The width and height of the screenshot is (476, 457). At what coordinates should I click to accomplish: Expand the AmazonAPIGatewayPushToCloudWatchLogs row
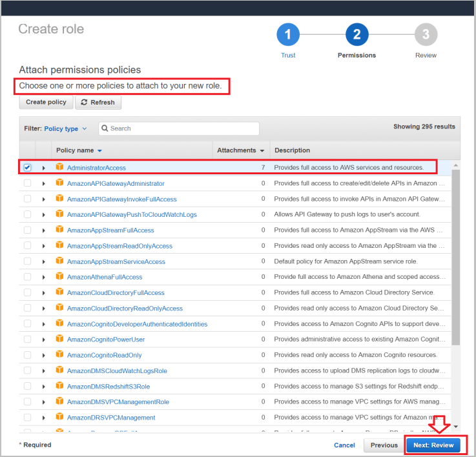pos(44,215)
